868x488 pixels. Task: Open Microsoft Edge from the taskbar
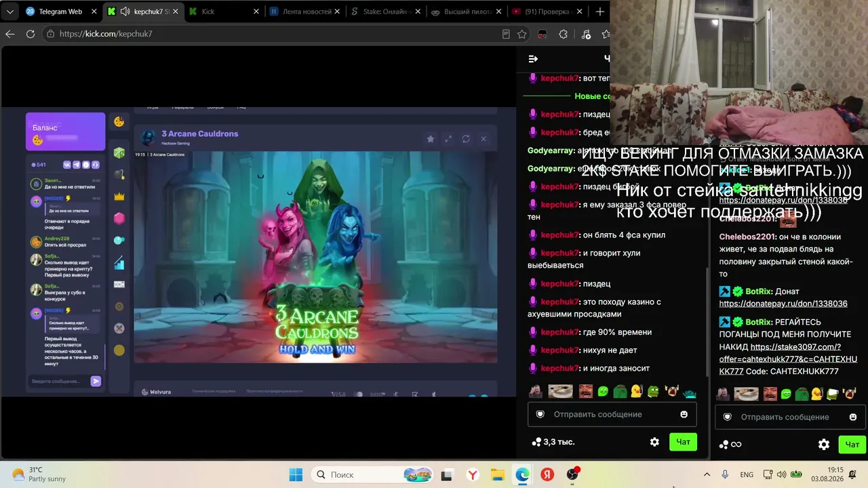tap(522, 474)
